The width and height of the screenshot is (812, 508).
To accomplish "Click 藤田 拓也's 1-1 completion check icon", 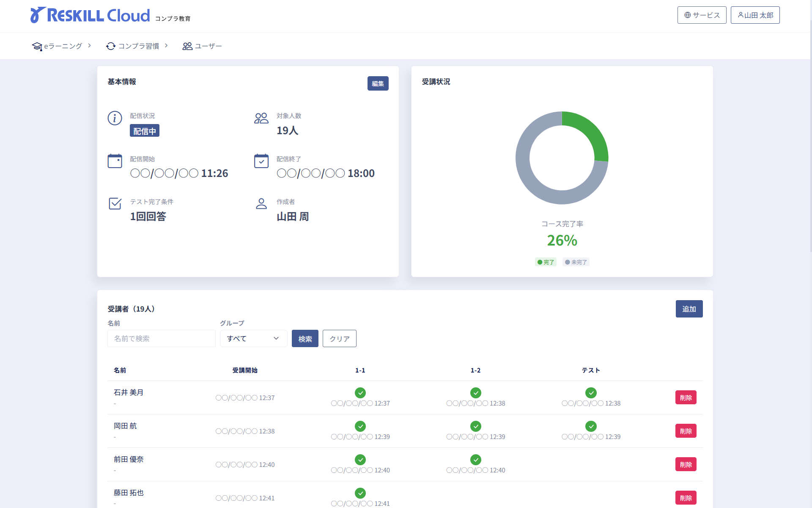I will point(360,493).
